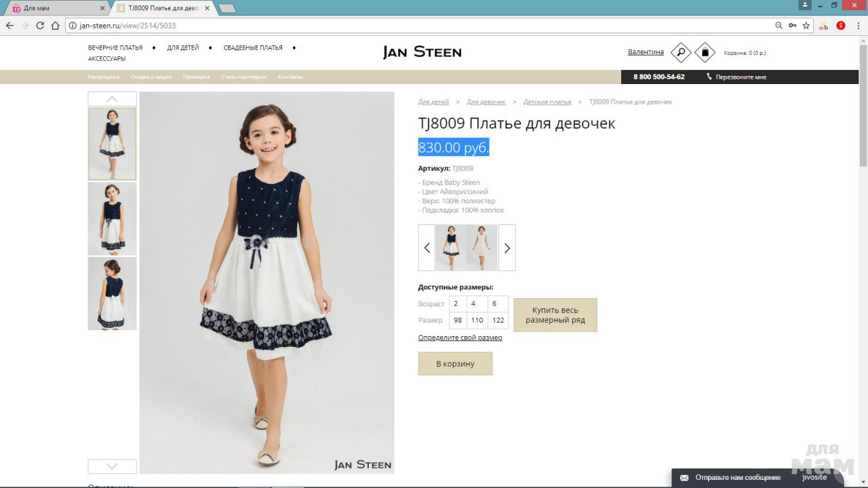868x488 pixels.
Task: Go to browser home page icon
Action: pos(56,26)
